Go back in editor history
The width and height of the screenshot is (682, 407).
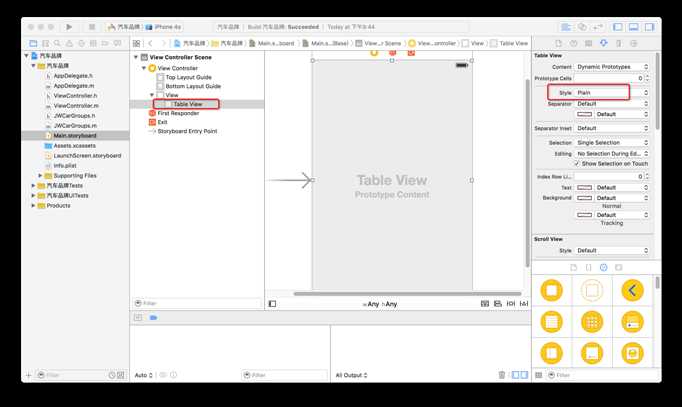(x=150, y=43)
